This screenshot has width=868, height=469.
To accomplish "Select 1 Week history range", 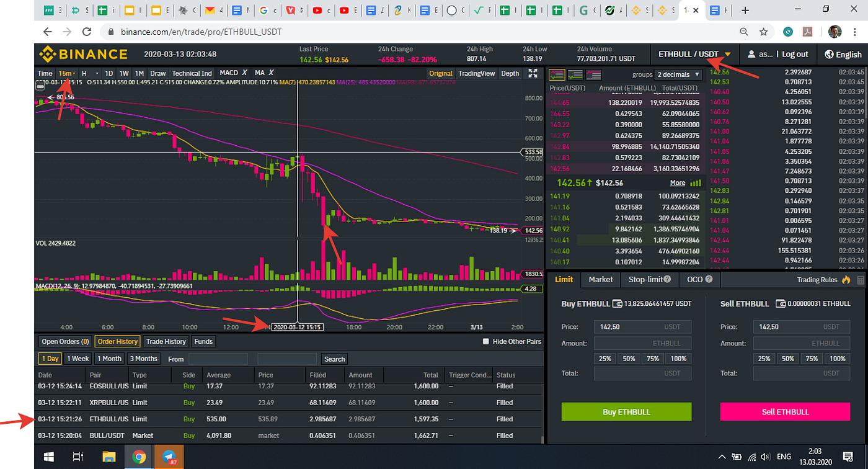I will pyautogui.click(x=78, y=359).
